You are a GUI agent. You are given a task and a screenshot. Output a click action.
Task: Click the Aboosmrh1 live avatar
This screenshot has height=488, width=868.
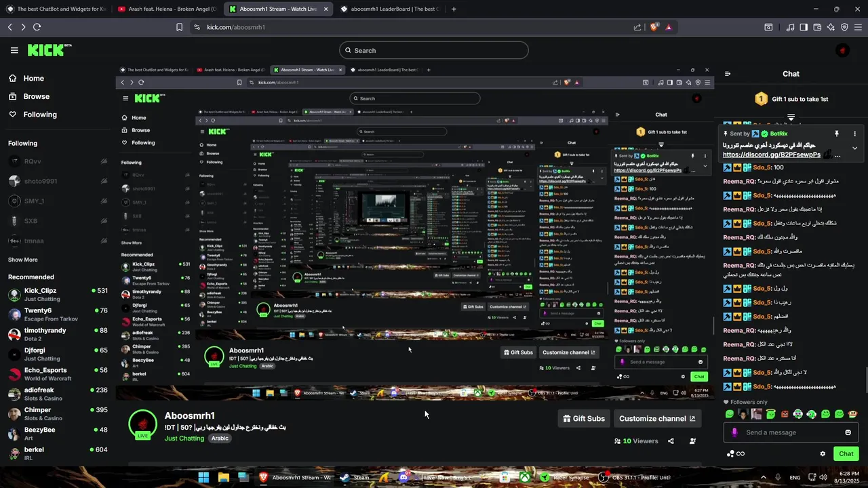pos(143,425)
